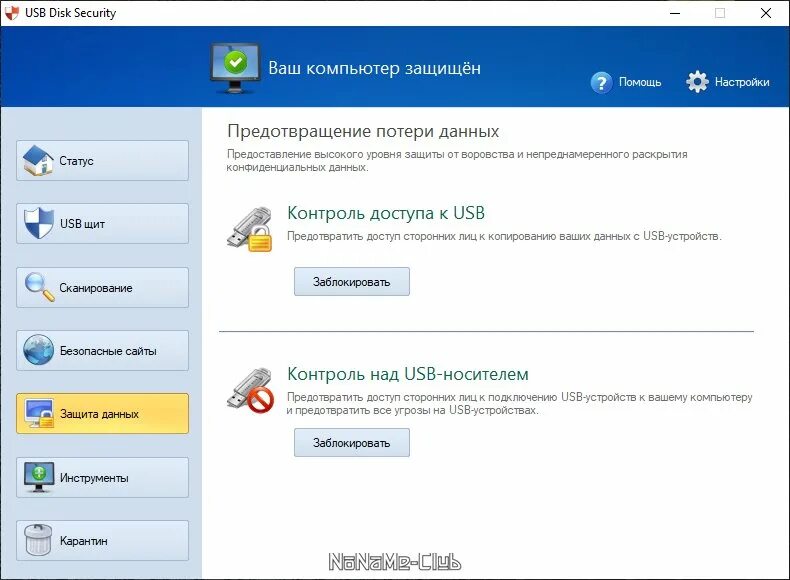The height and width of the screenshot is (580, 790).
Task: Click the USB drive with padlock icon
Action: point(249,229)
